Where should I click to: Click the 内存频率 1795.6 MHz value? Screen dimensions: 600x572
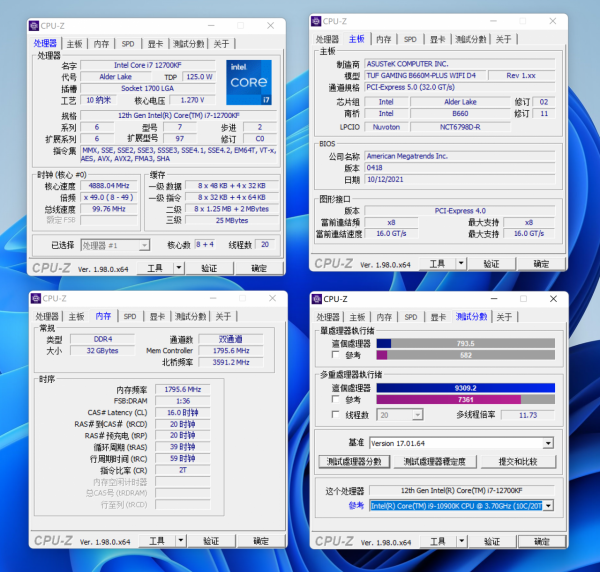pos(183,389)
